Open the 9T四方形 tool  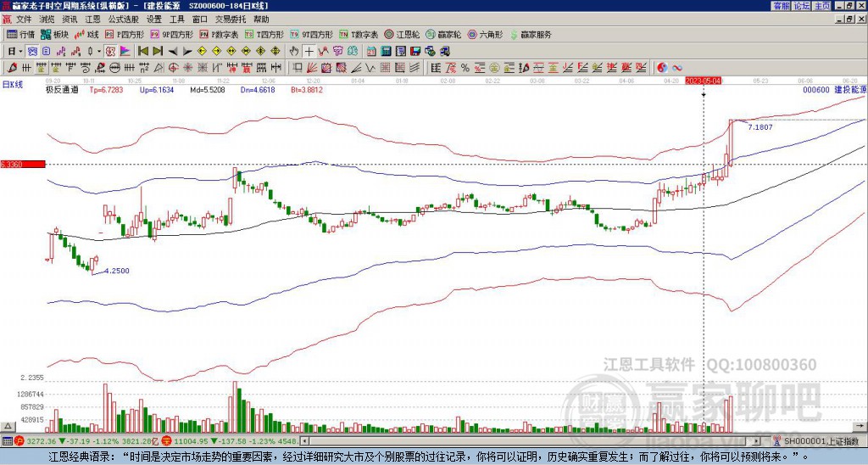(312, 34)
